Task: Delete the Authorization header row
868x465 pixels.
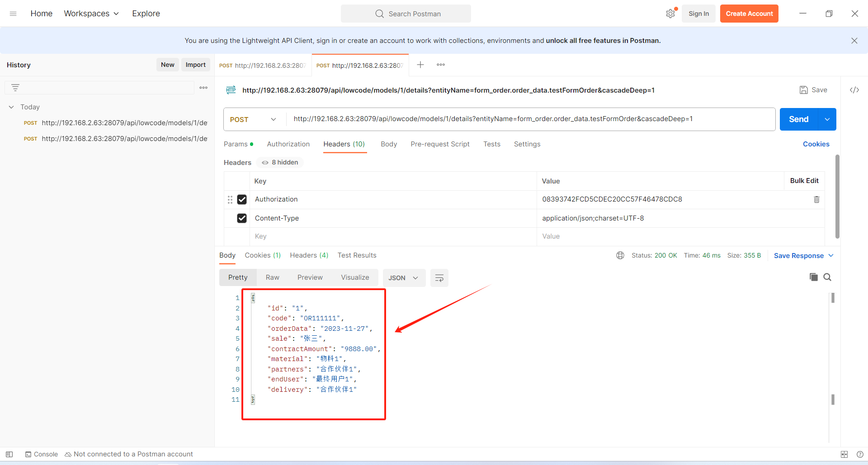Action: point(816,199)
